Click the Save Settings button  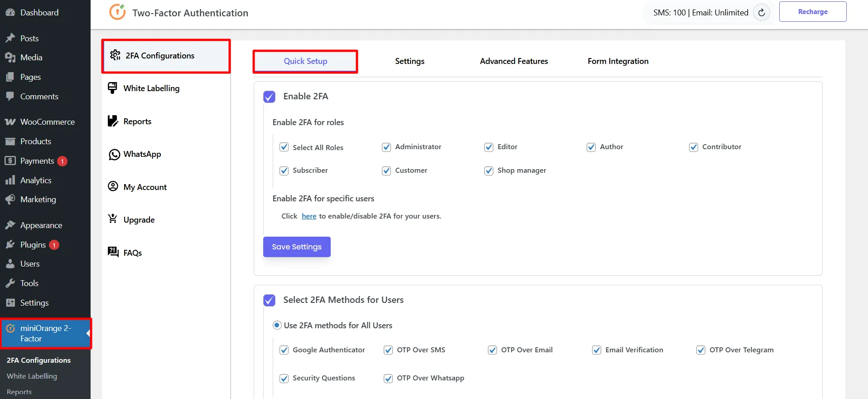[x=297, y=247]
